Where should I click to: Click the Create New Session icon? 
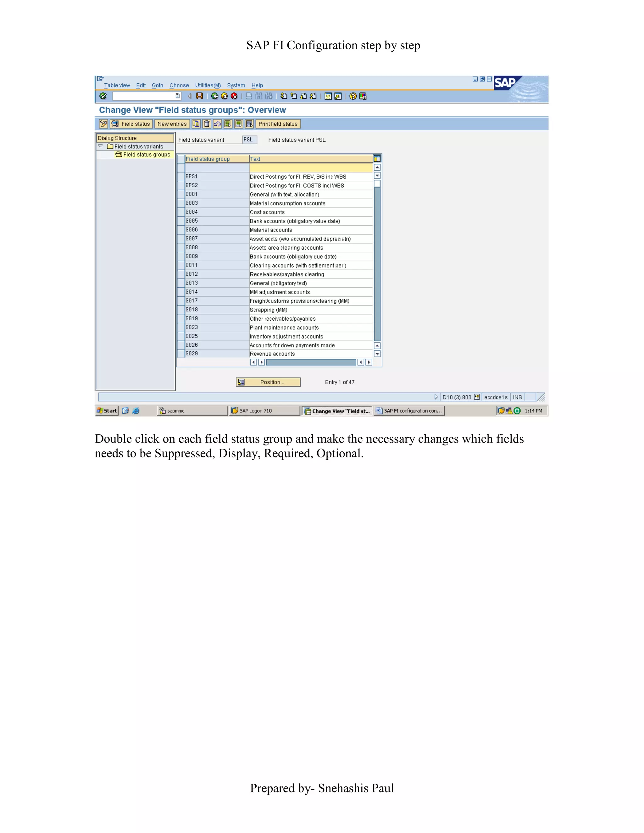[x=328, y=96]
